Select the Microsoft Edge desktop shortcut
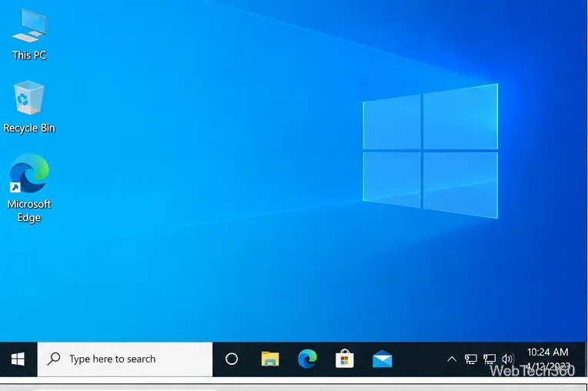588x391 pixels. (29, 189)
